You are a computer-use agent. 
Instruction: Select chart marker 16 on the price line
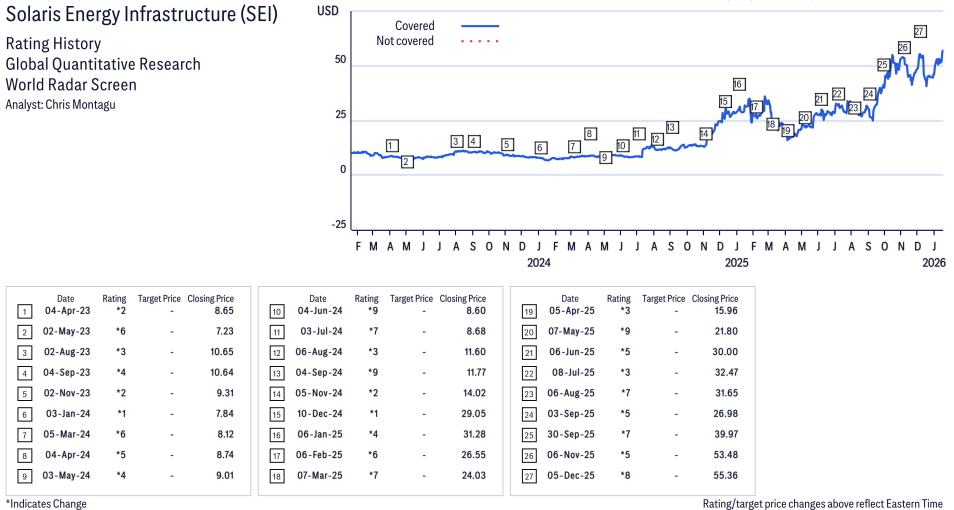pos(738,84)
